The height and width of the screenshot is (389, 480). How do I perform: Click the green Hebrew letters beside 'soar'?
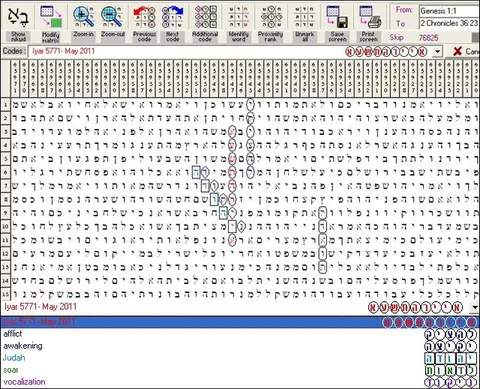(x=451, y=370)
